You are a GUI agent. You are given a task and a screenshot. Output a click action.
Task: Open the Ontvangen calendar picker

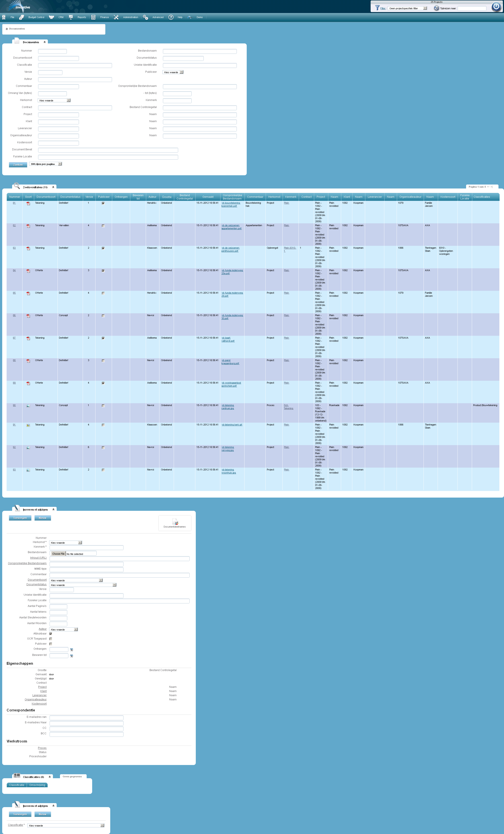click(71, 649)
